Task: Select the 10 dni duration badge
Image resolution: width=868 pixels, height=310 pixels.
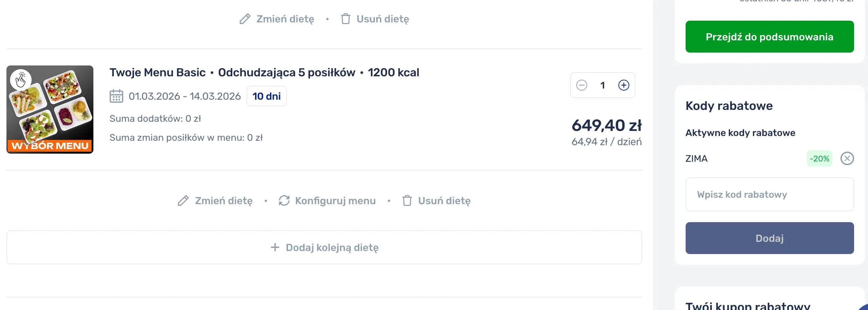Action: click(267, 96)
